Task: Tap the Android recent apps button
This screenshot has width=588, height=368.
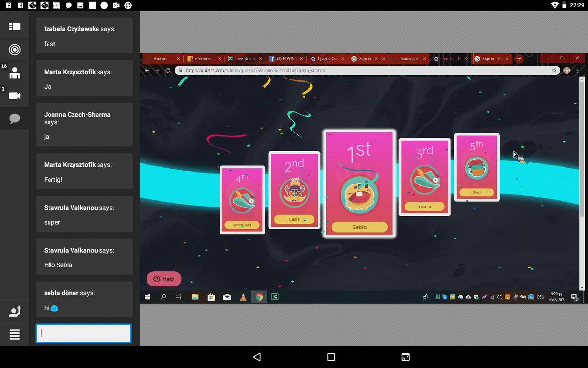Action: pos(406,357)
